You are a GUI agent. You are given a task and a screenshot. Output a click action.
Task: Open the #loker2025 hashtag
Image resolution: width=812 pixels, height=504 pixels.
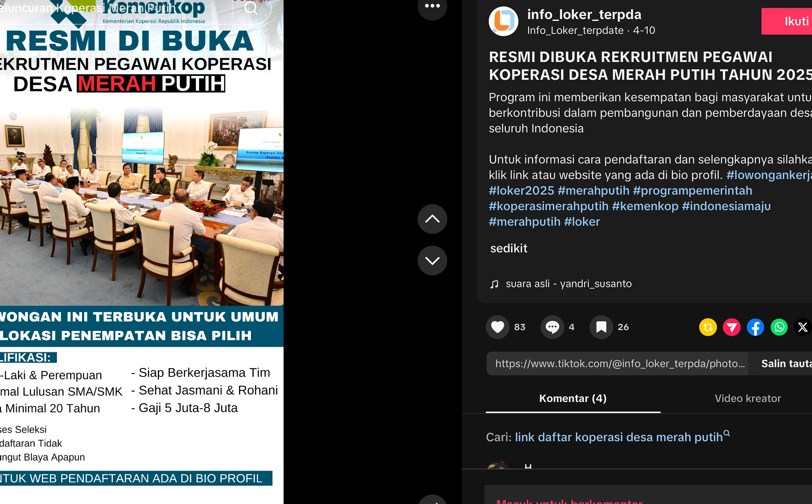point(521,191)
